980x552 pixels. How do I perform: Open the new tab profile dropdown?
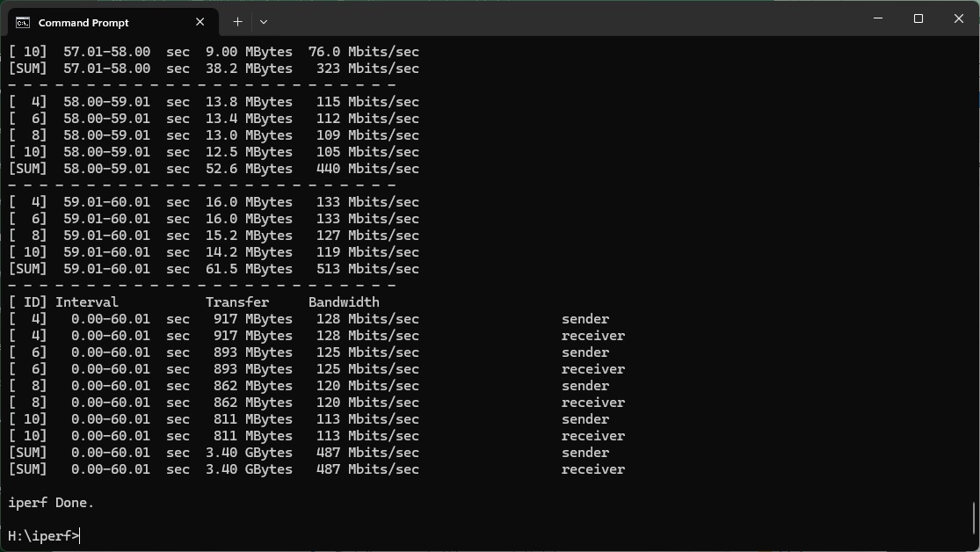(x=263, y=22)
